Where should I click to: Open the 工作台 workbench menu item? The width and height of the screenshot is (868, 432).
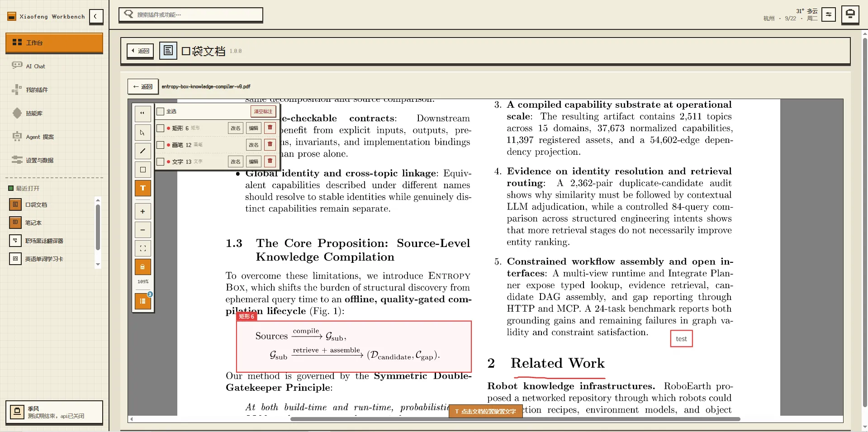[x=54, y=43]
